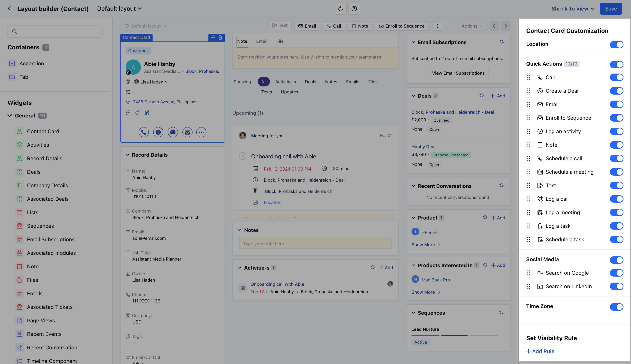The image size is (631, 364).
Task: Disable the Location toggle
Action: pos(616,44)
